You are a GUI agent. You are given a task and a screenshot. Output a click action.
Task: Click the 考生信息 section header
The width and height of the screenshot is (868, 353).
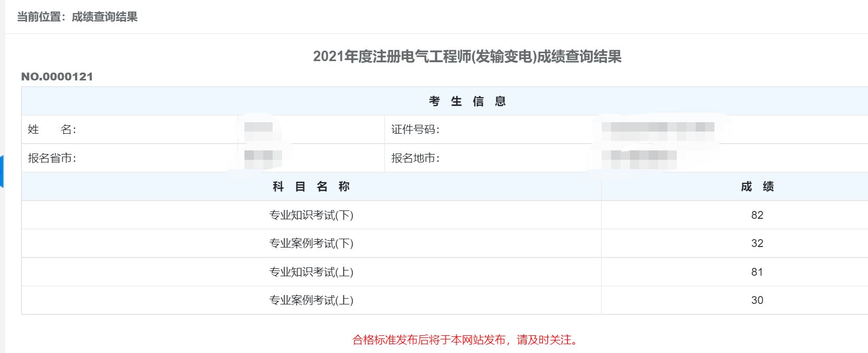[467, 101]
